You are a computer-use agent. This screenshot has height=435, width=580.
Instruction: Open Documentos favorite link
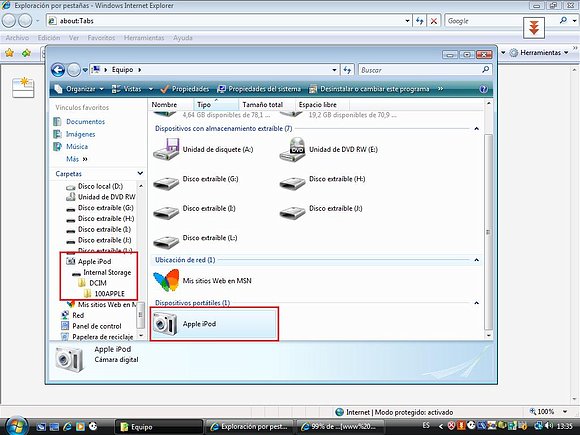pos(85,122)
